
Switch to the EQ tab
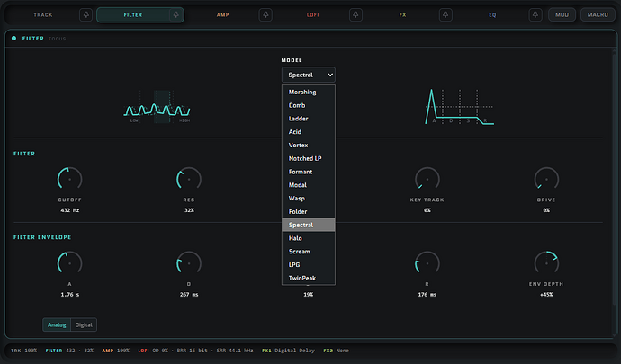click(x=492, y=15)
